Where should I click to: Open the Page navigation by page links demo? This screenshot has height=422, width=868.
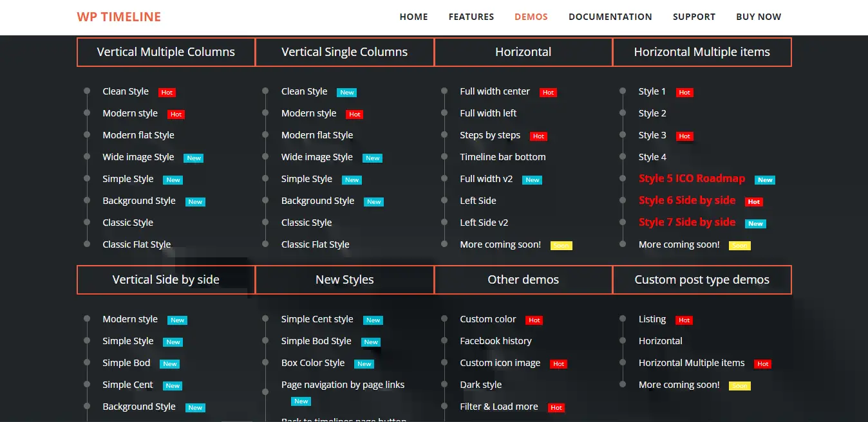[343, 385]
